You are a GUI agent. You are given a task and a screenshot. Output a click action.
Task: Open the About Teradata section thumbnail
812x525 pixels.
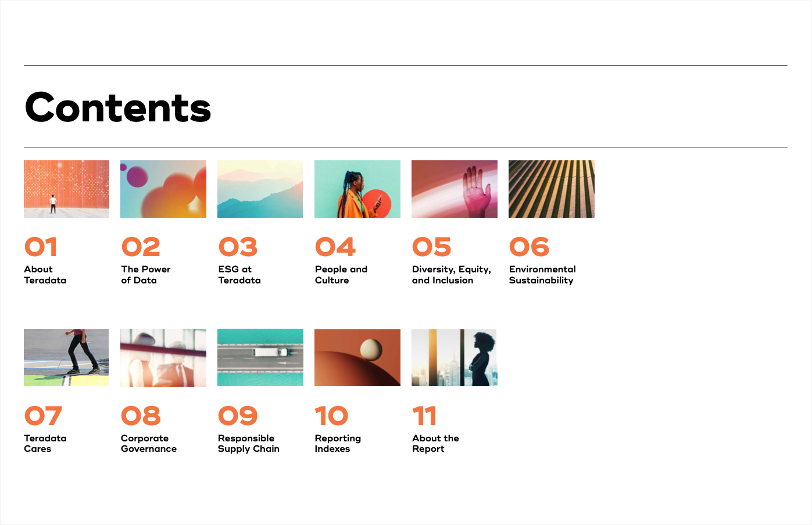coord(66,189)
